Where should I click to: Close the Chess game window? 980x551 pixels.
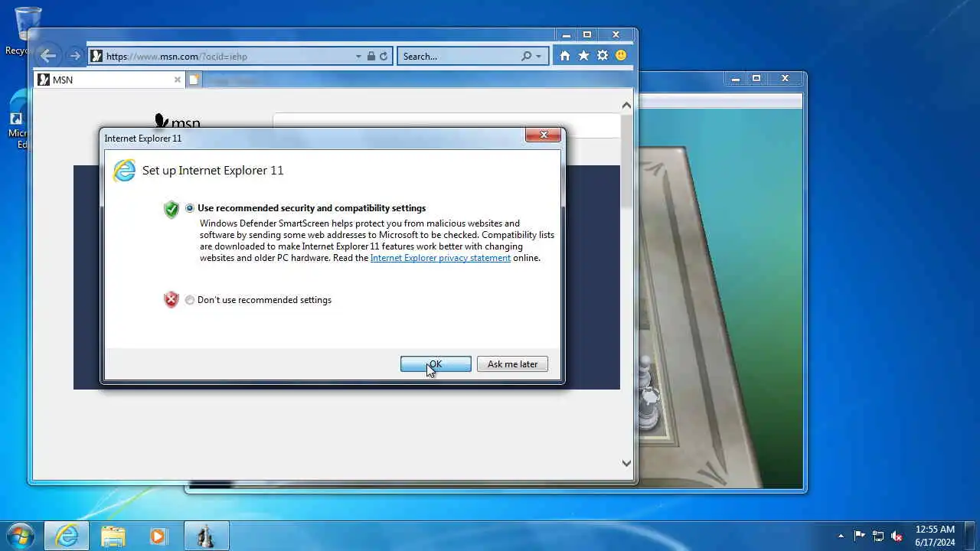[x=785, y=78]
